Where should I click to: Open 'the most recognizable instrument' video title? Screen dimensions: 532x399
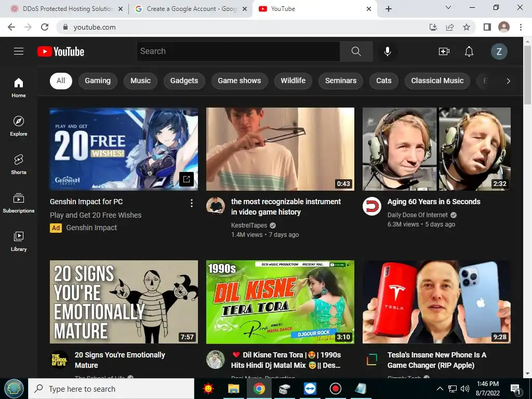point(286,207)
